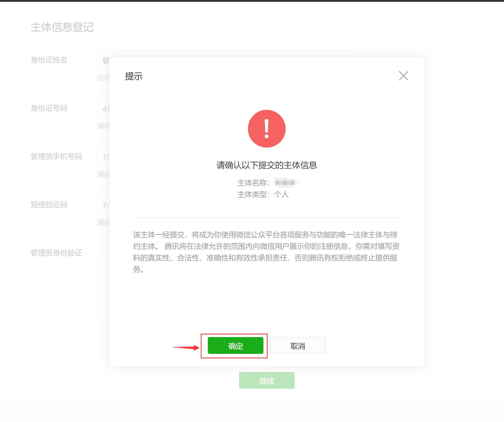This screenshot has height=422, width=504.
Task: Click the 继续 continue button
Action: click(267, 380)
